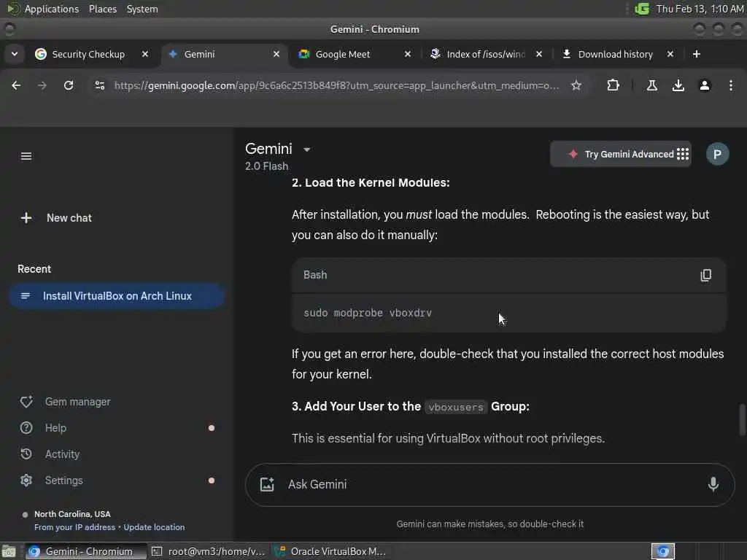Open Chrome Labs flask icon

651,85
